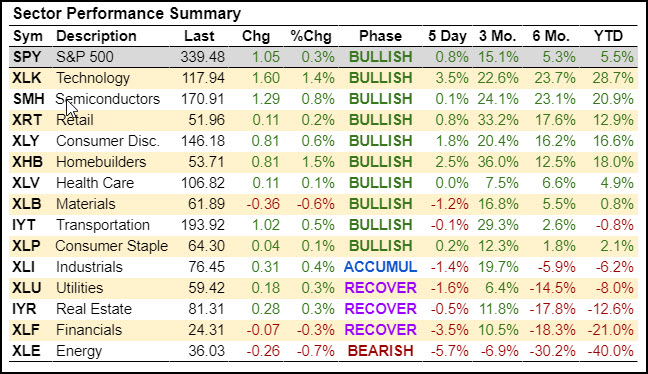Click the Sector Performance Summary title
The width and height of the screenshot is (648, 374).
127,14
